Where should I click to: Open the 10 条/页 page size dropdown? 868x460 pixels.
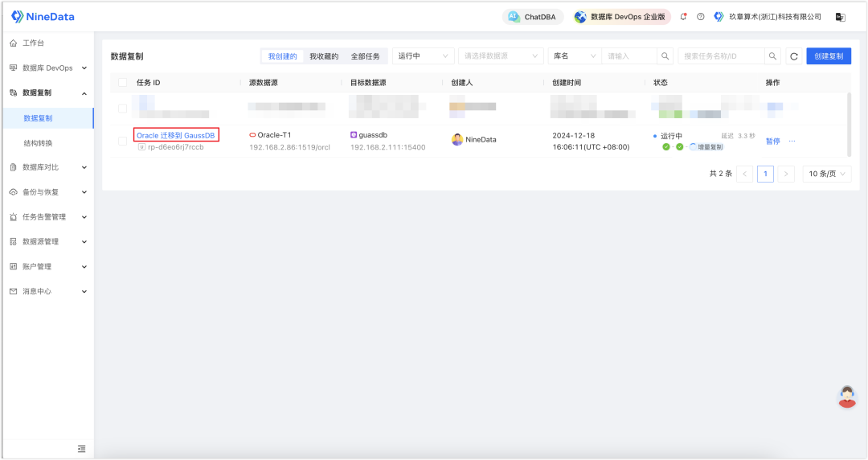click(827, 174)
